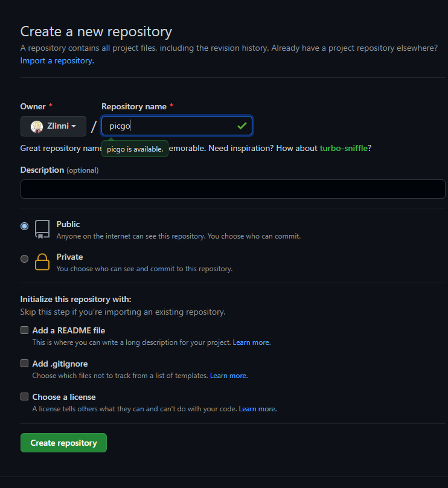
Task: Click the Zlinni owner avatar image
Action: pyautogui.click(x=37, y=126)
